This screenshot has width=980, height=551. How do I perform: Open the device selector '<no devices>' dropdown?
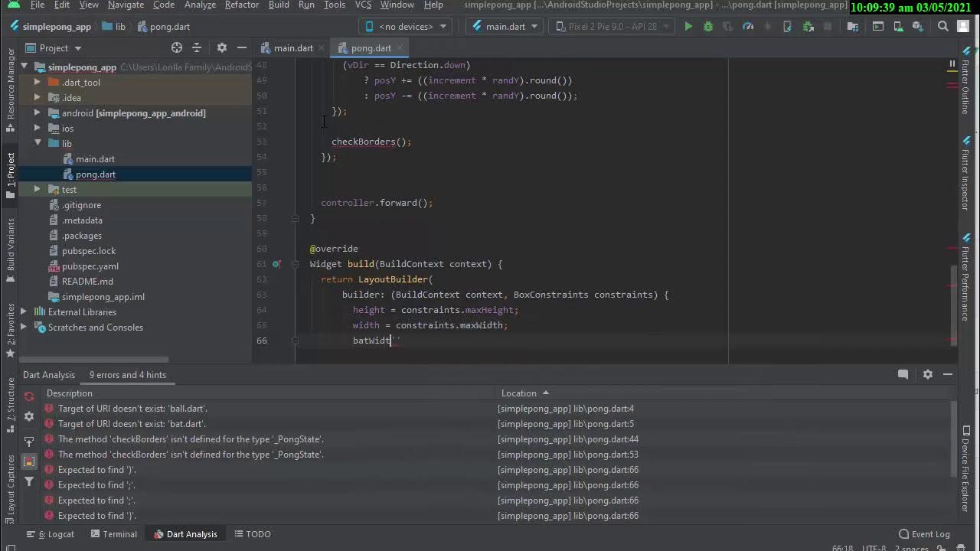tap(407, 26)
